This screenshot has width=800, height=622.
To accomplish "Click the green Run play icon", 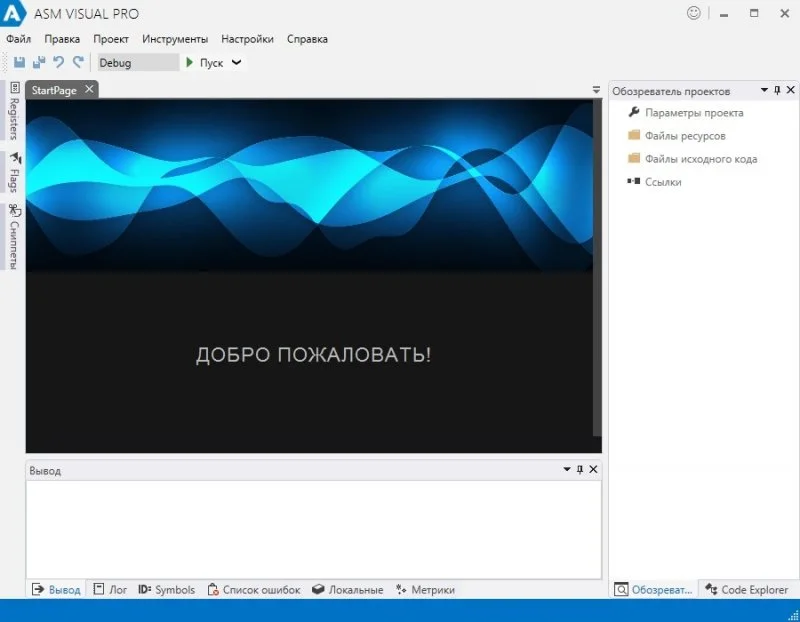I will 190,62.
